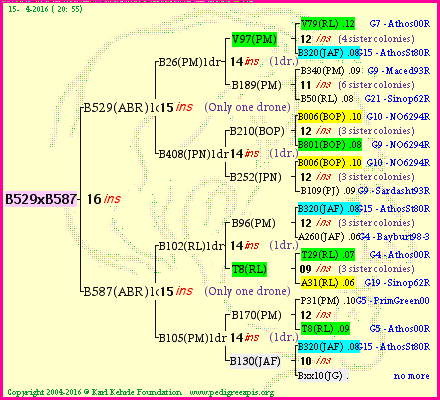Viewport: 440px width, 400px height.
Task: Select the B210(BOP) entry
Action: pos(257,131)
